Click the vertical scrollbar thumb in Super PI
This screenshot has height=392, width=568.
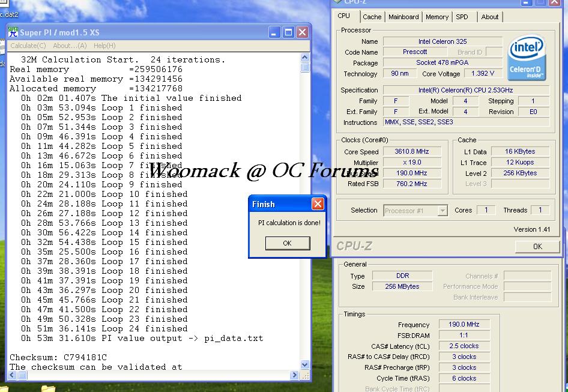(304, 67)
